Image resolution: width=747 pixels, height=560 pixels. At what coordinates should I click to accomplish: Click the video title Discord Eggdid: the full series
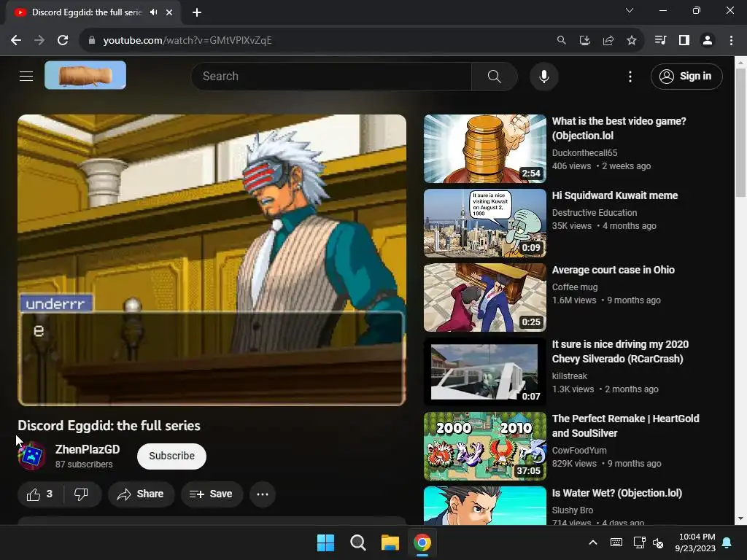pyautogui.click(x=109, y=426)
